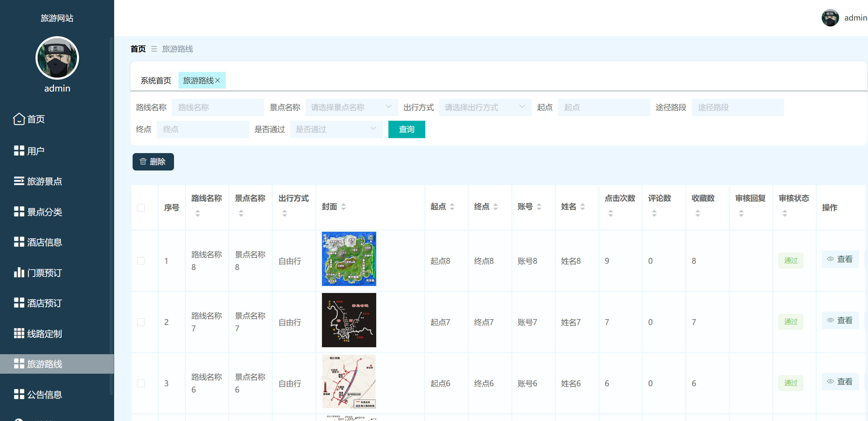Click 查看 for row 路线名称8

[x=840, y=259]
